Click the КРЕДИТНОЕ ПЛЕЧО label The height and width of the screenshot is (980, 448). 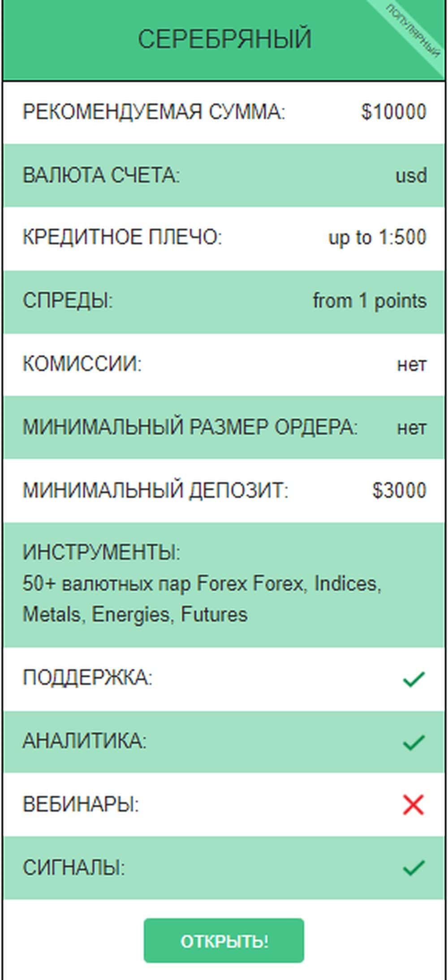[x=122, y=238]
